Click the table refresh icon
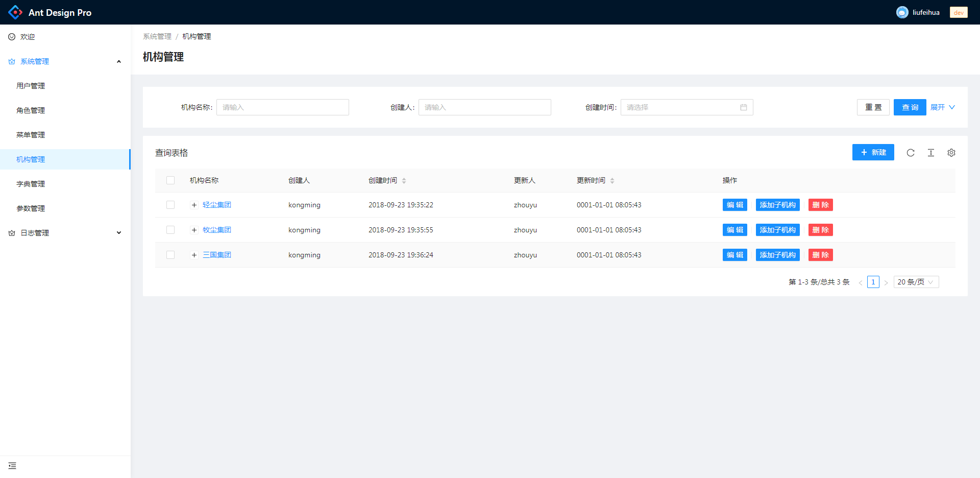 911,153
